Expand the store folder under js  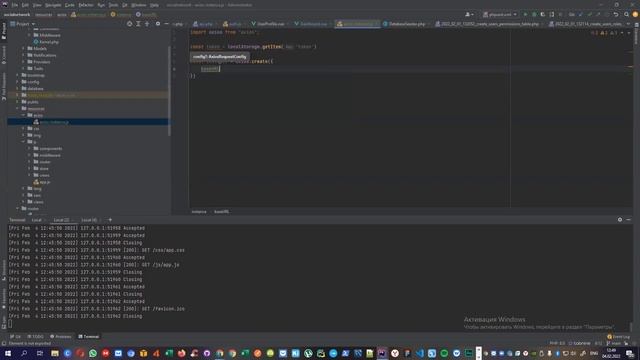point(30,169)
